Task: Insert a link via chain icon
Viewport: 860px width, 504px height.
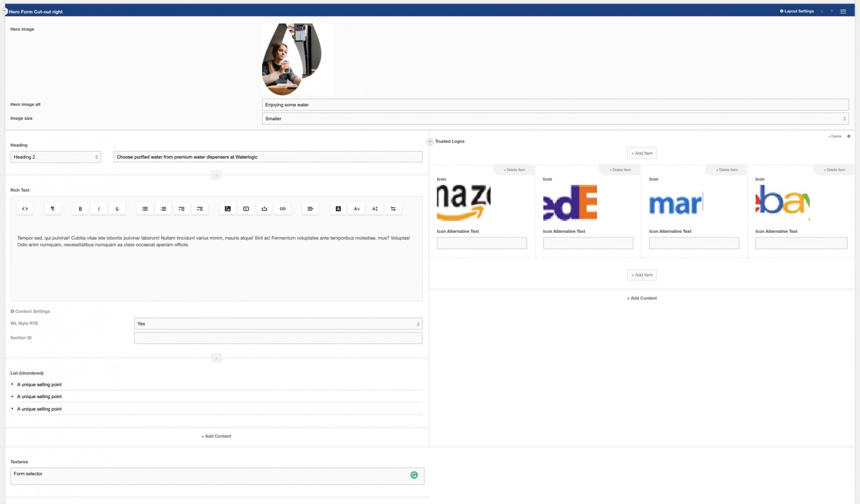Action: click(283, 209)
